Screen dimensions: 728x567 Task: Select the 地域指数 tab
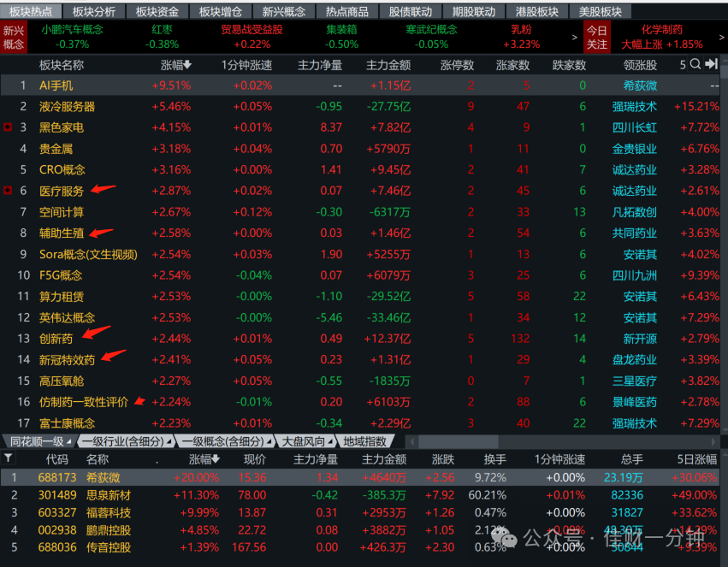[x=365, y=441]
